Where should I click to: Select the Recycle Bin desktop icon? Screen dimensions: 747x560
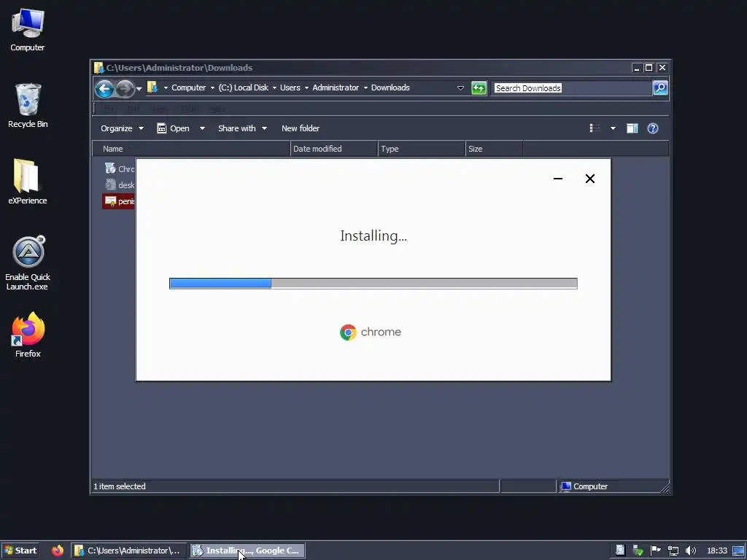[28, 106]
